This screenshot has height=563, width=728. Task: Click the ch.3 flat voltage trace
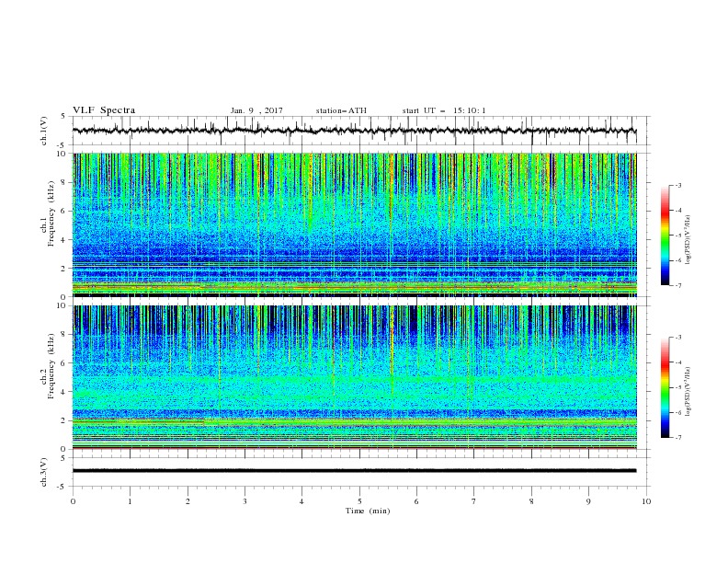click(x=354, y=471)
